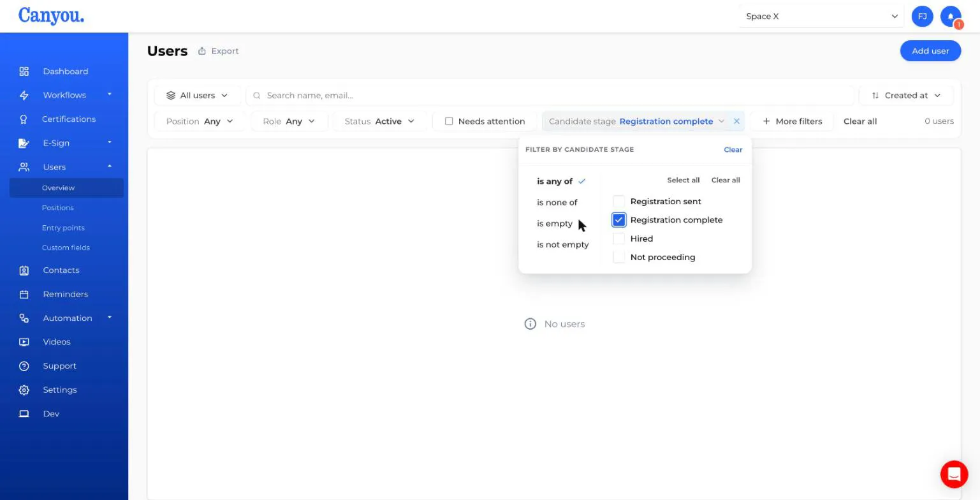The width and height of the screenshot is (980, 500).
Task: Open the FJ user avatar menu
Action: (923, 17)
